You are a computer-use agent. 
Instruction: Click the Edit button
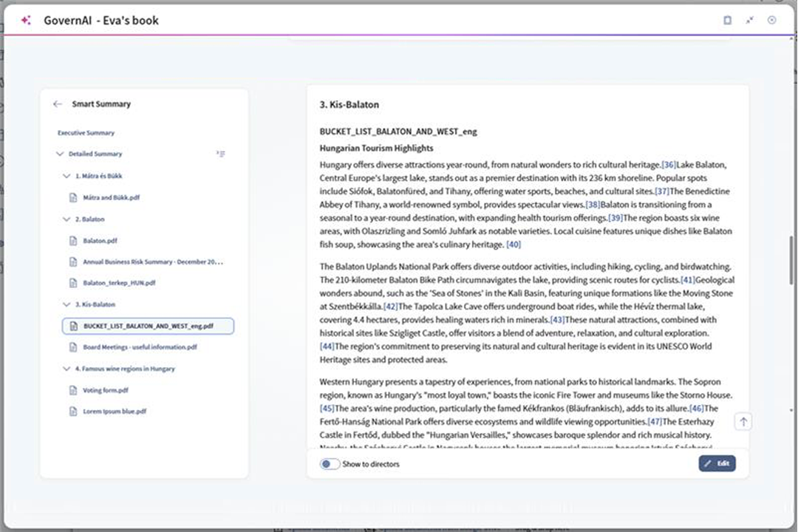coord(717,463)
